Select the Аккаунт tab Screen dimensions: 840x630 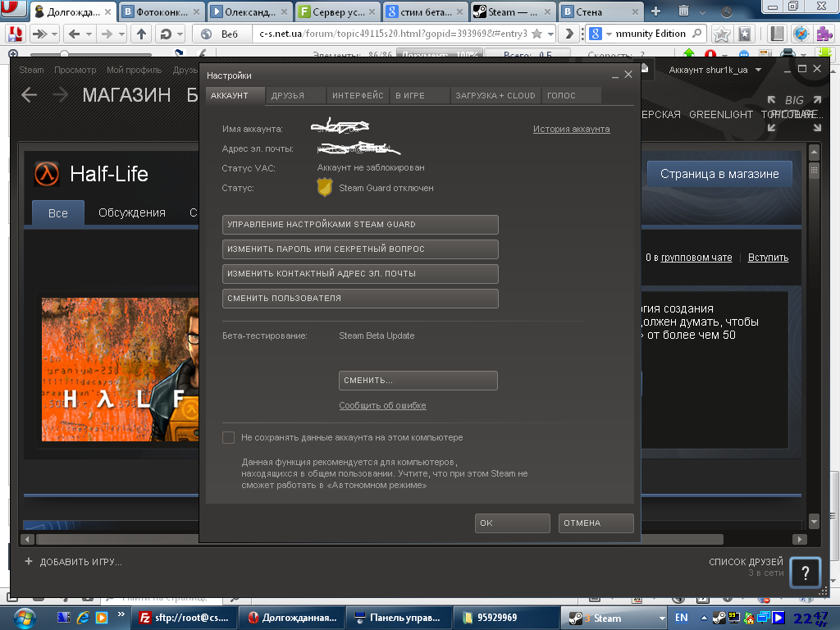coord(235,95)
